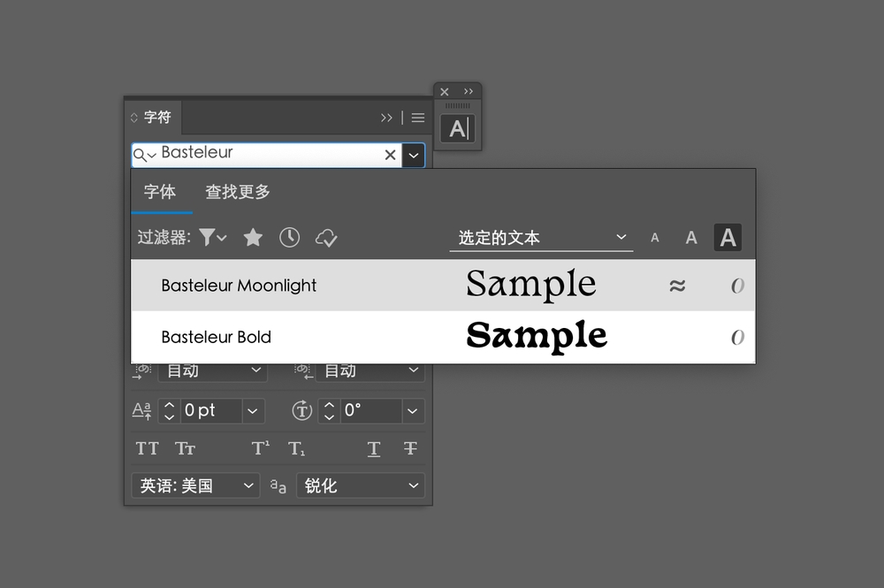Filter by activated cloud fonts
The height and width of the screenshot is (588, 884).
click(x=326, y=237)
